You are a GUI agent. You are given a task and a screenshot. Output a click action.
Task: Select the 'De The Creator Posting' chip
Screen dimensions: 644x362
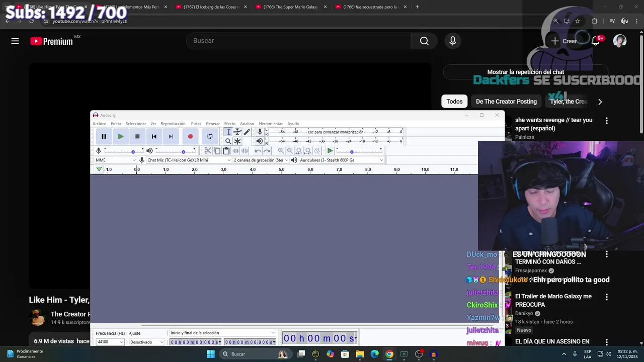(x=506, y=102)
